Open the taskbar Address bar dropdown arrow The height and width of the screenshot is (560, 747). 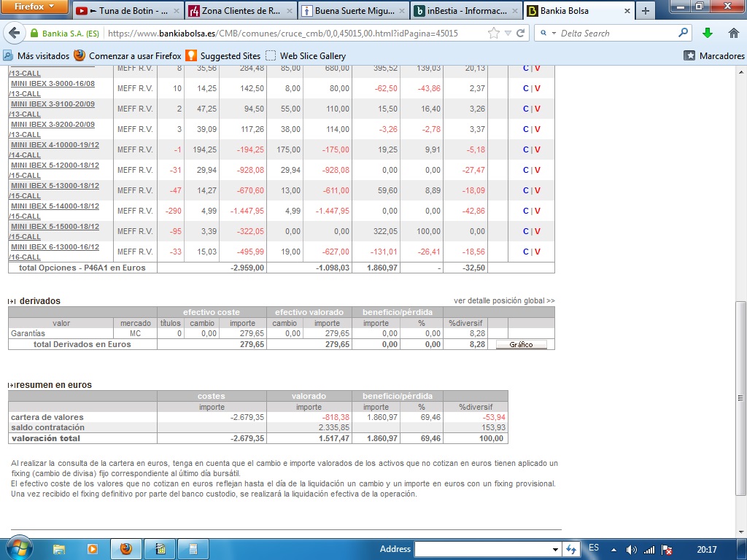tap(555, 549)
